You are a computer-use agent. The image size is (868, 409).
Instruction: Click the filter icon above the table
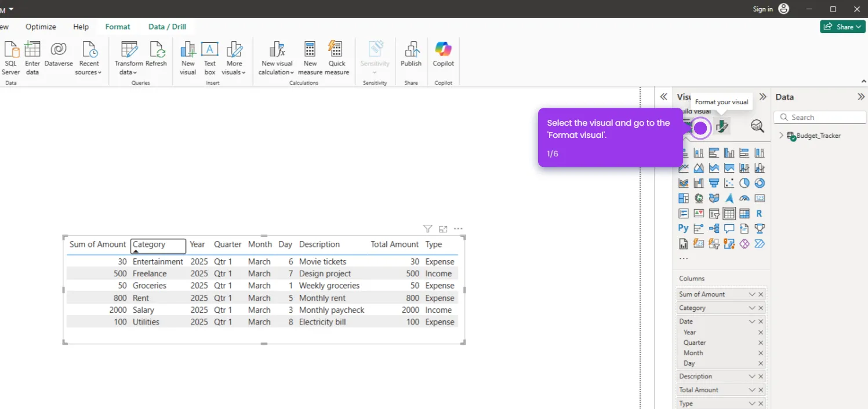click(427, 229)
